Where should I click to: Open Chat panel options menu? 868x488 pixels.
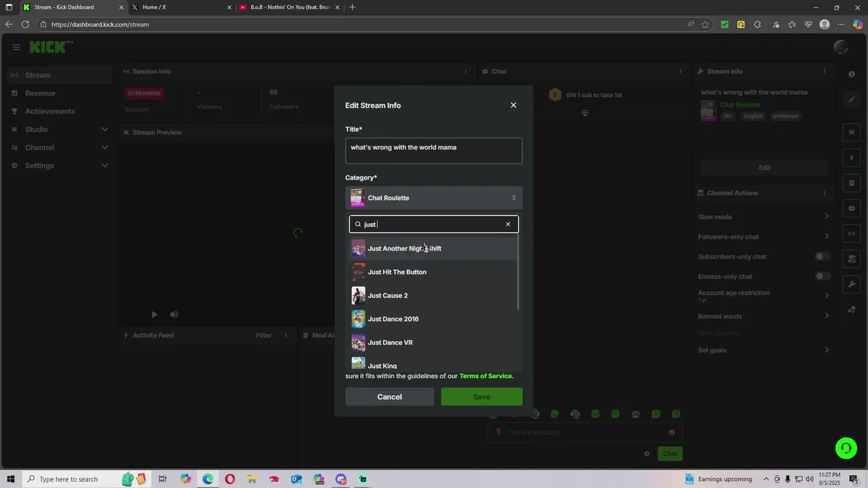tap(681, 71)
